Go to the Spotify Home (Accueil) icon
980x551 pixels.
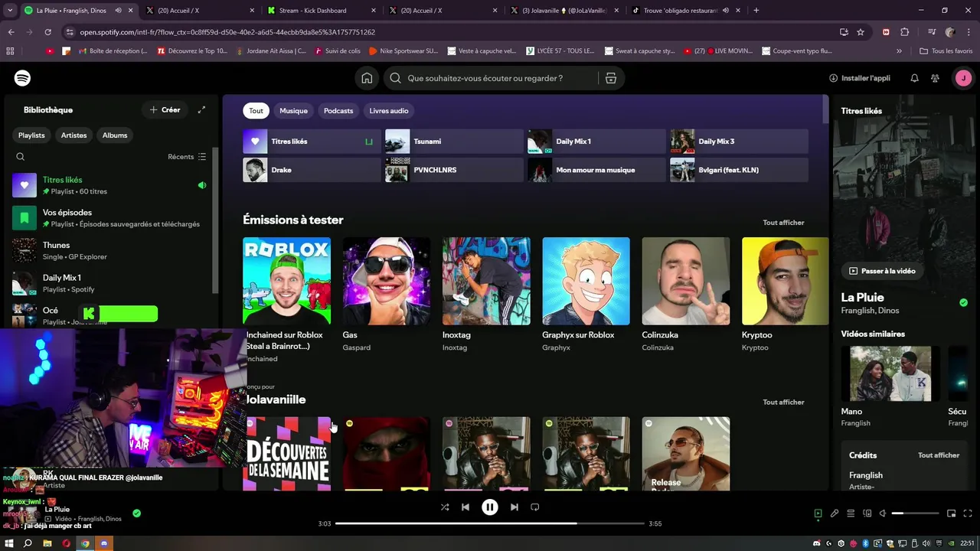(x=367, y=78)
